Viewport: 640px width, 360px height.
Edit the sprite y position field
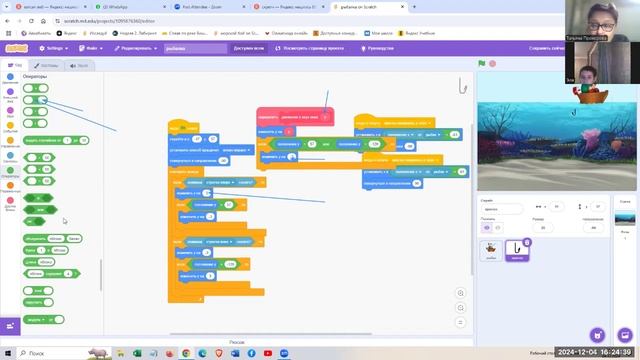coord(598,207)
